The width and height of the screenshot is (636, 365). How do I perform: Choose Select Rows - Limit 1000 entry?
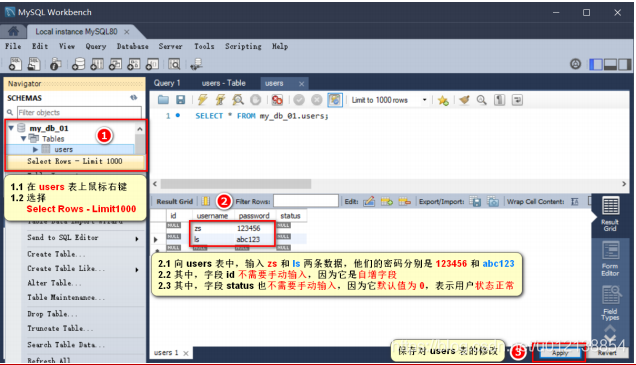pyautogui.click(x=75, y=161)
